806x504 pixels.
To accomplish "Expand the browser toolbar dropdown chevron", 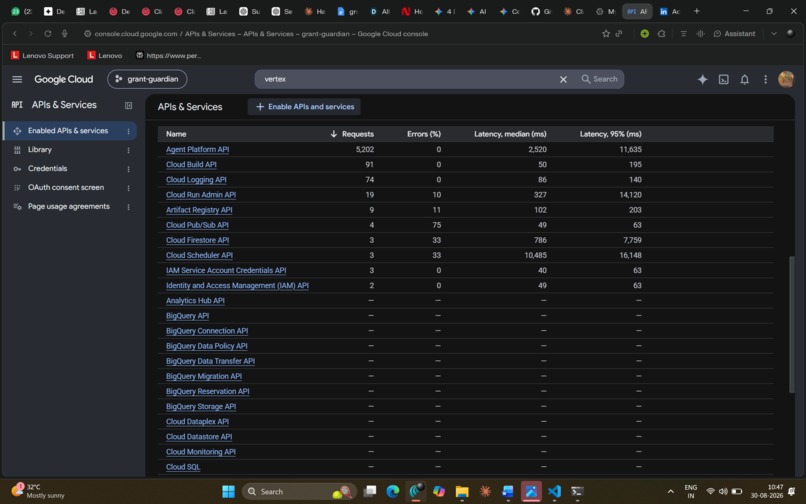I will (x=774, y=34).
